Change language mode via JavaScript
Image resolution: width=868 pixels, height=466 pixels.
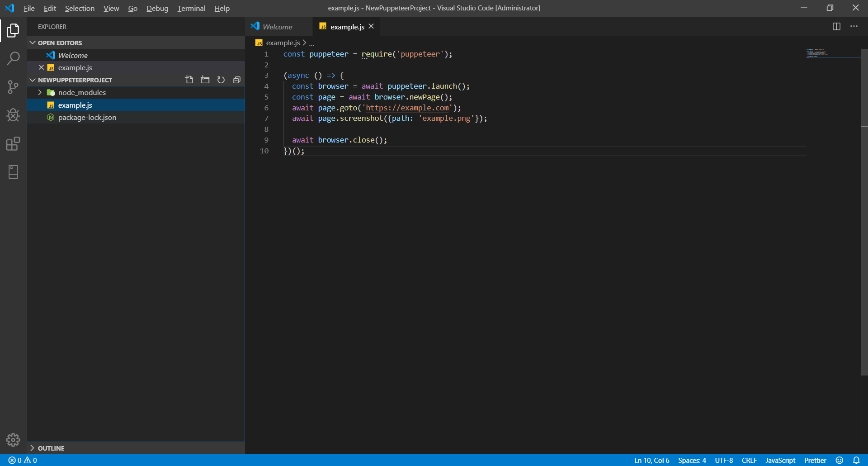point(780,460)
